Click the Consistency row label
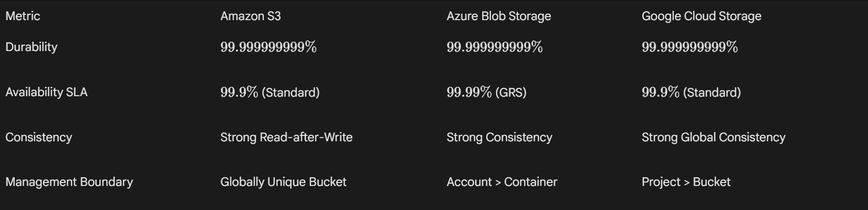This screenshot has width=868, height=210. pos(38,137)
